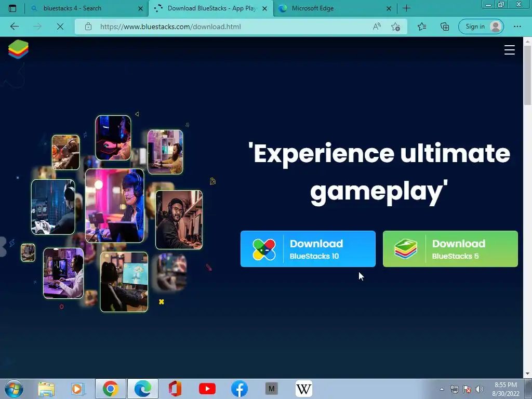Launch media player from taskbar

click(x=77, y=389)
